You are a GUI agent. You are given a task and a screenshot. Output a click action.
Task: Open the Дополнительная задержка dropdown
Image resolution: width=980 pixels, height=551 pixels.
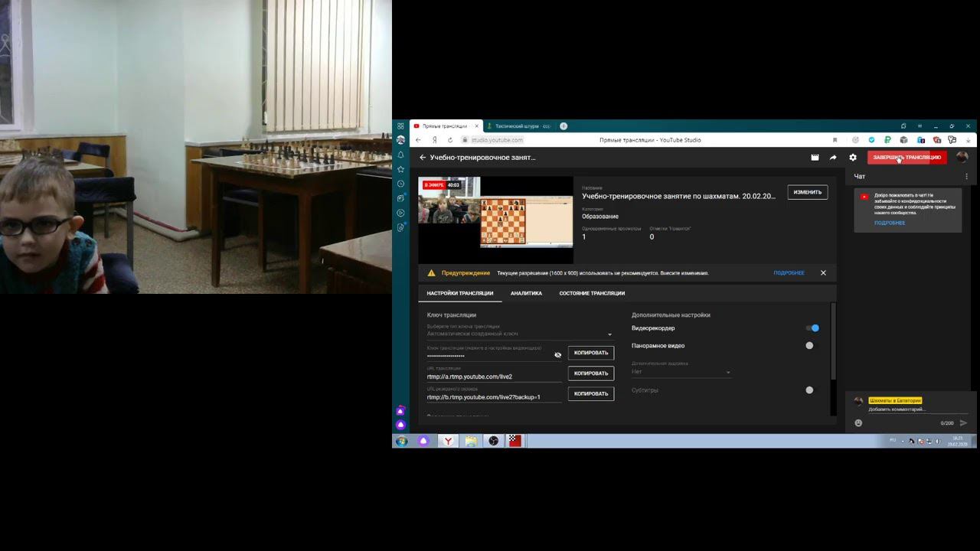point(681,372)
